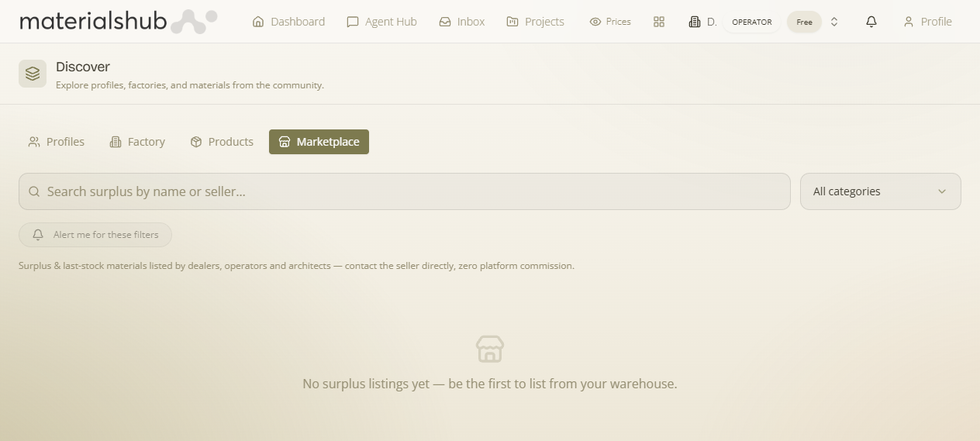Expand the account switcher chevrons
Screen dimensions: 980x441
[x=834, y=22]
